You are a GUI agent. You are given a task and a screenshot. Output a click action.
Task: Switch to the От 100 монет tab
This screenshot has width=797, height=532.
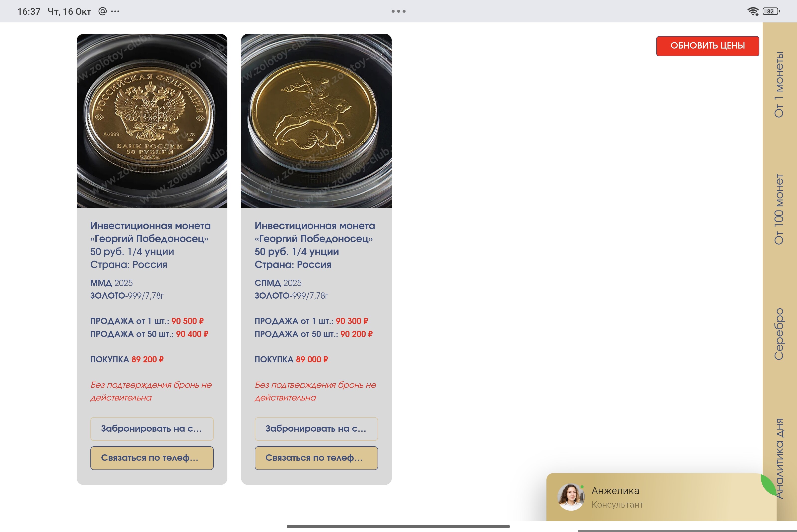[779, 209]
